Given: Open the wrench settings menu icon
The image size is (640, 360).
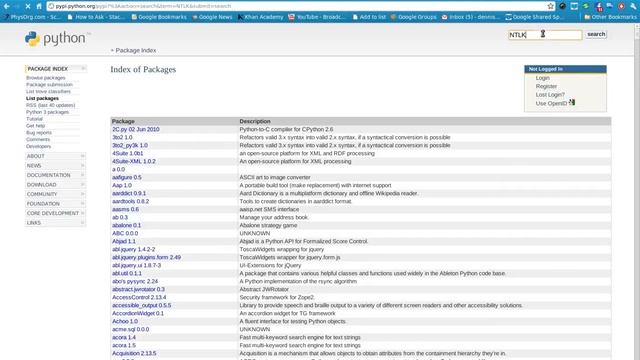Looking at the screenshot, I should tap(633, 6).
